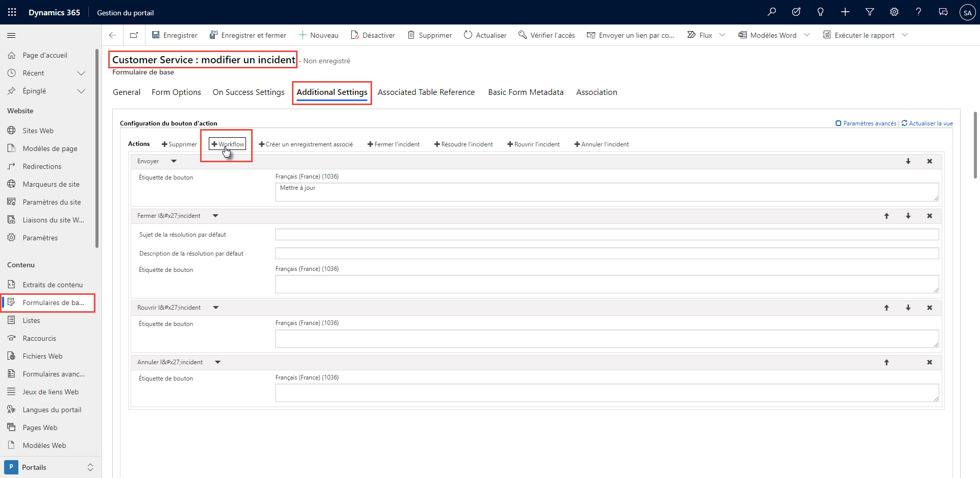This screenshot has width=980, height=478.
Task: Click the lightbulb assistant icon
Action: coord(821,12)
